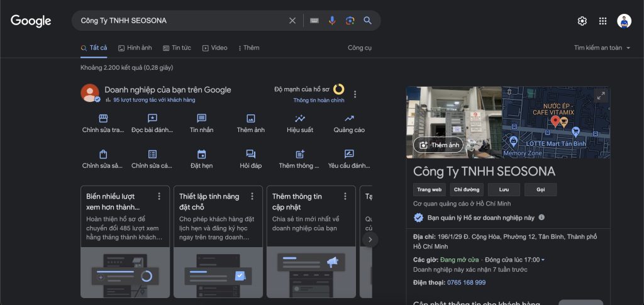Open Tin nhắn messages
Viewport: 644px width, 305px height.
pyautogui.click(x=202, y=123)
